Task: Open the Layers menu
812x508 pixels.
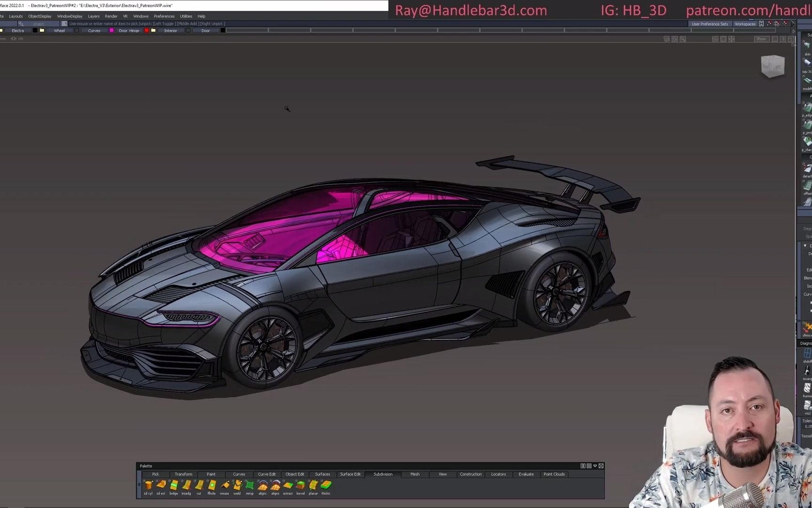Action: point(94,16)
